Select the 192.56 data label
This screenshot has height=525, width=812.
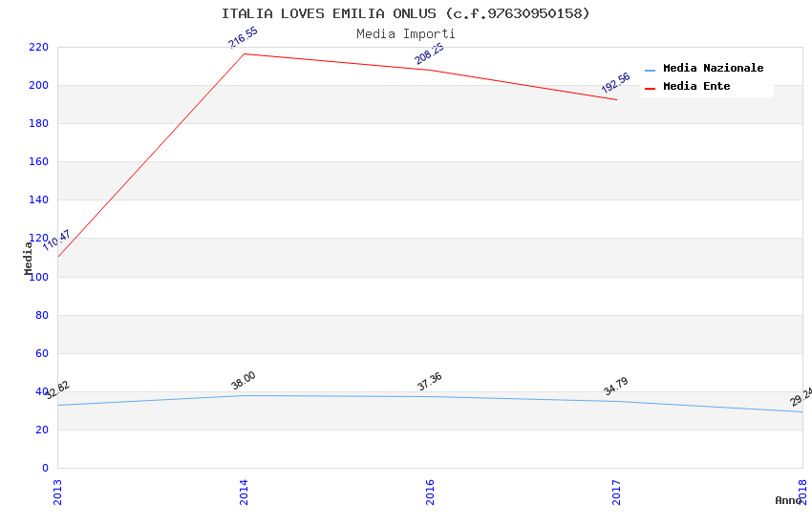(616, 83)
